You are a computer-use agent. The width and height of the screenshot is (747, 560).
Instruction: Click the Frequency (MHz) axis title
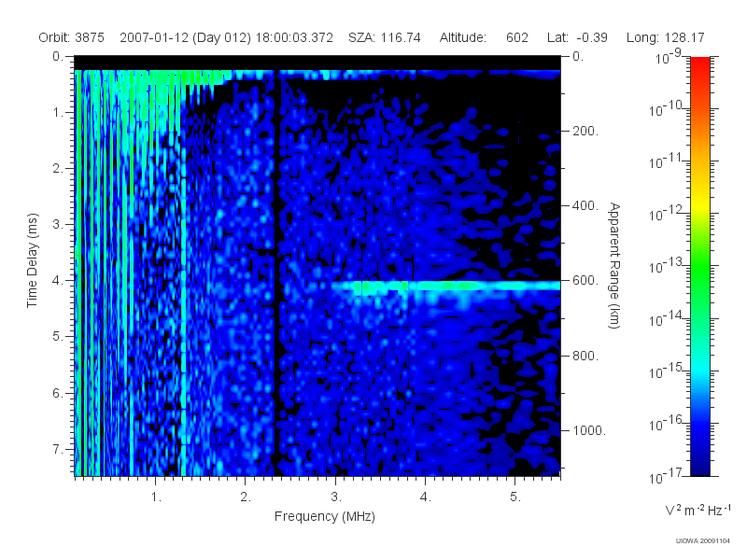[x=325, y=516]
